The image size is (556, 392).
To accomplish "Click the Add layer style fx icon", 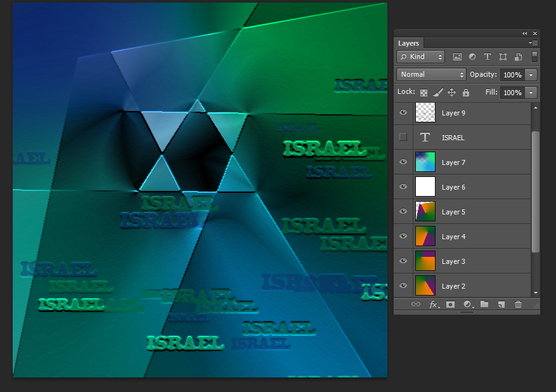I will point(434,304).
